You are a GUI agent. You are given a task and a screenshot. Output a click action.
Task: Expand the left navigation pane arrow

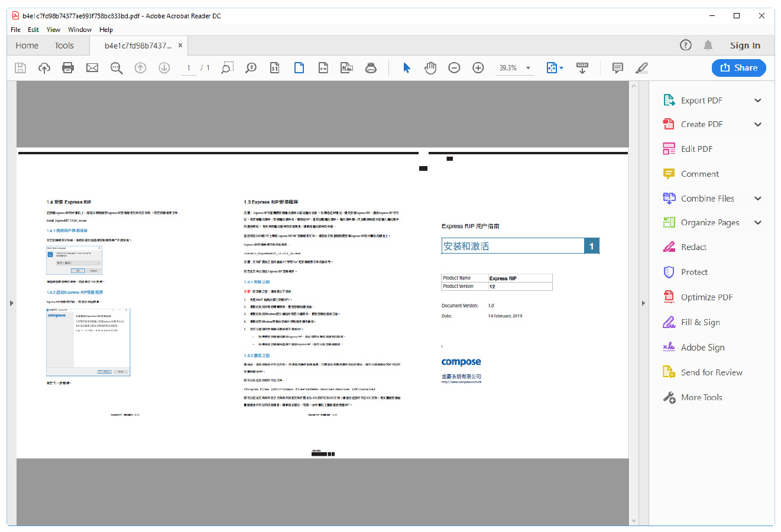[11, 303]
